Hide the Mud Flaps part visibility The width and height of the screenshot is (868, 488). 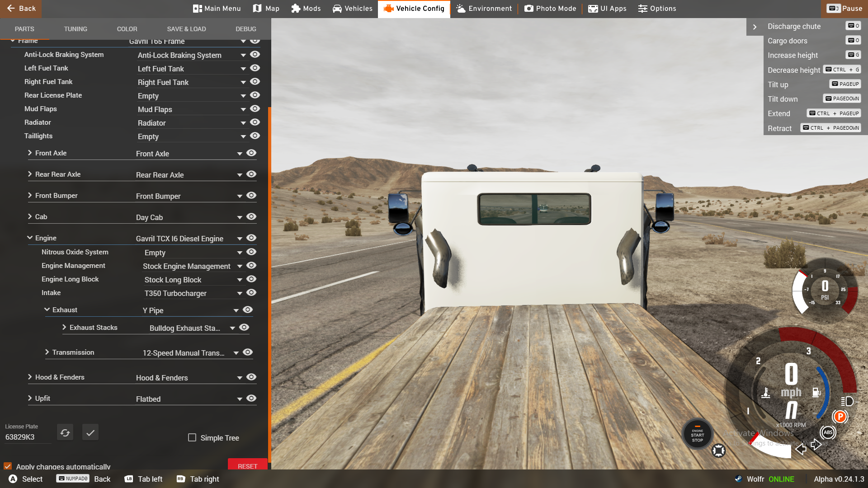coord(255,109)
